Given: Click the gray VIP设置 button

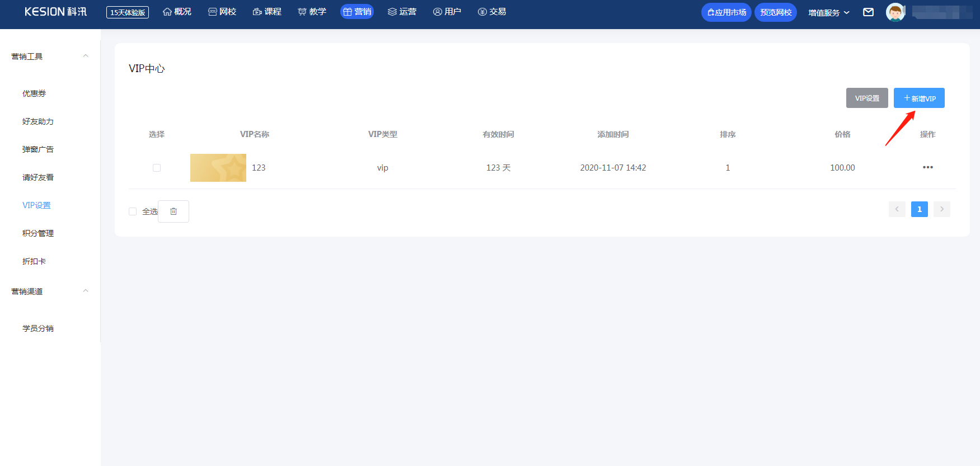Looking at the screenshot, I should click(866, 98).
